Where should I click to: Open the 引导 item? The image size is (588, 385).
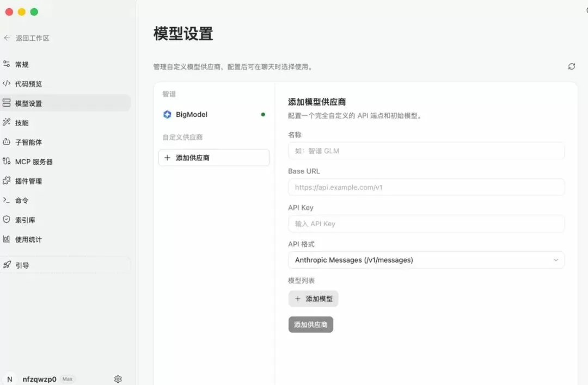point(65,265)
